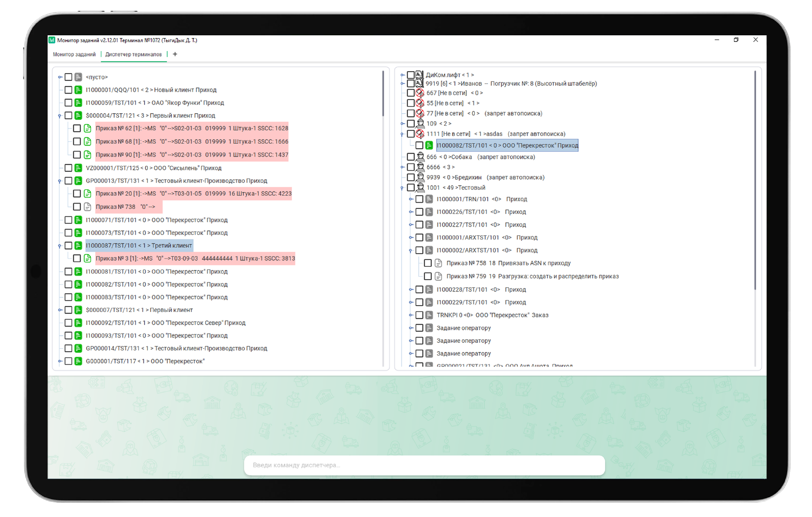Click the gray page icon of Приказ № 738
Image resolution: width=812 pixels, height=517 pixels.
(x=87, y=207)
